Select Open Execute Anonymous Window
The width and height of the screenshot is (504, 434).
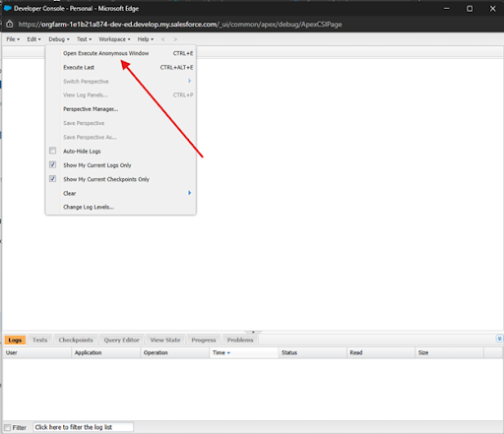point(106,53)
